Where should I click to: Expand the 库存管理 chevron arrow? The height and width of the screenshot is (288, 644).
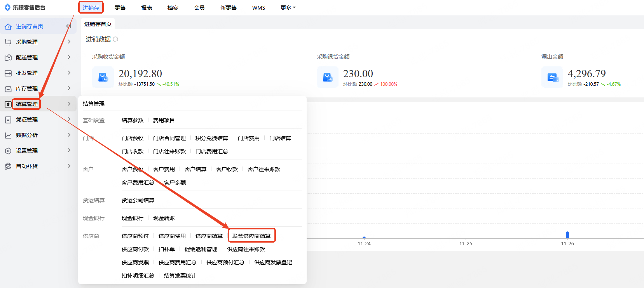(x=69, y=88)
